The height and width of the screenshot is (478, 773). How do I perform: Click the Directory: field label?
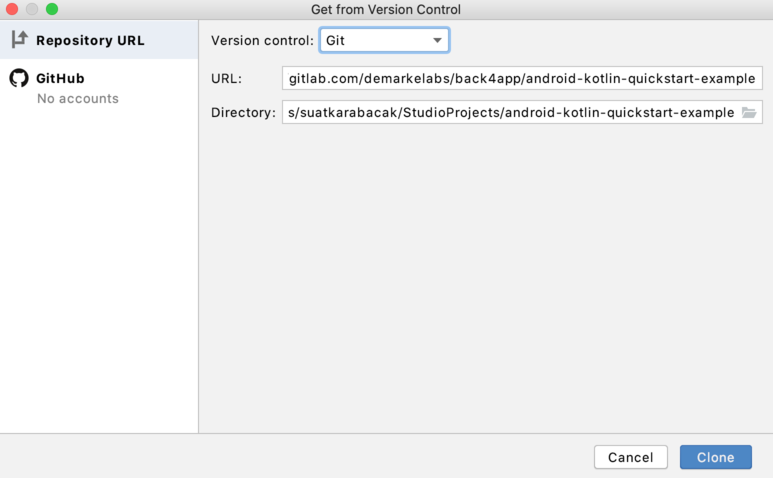pos(243,112)
